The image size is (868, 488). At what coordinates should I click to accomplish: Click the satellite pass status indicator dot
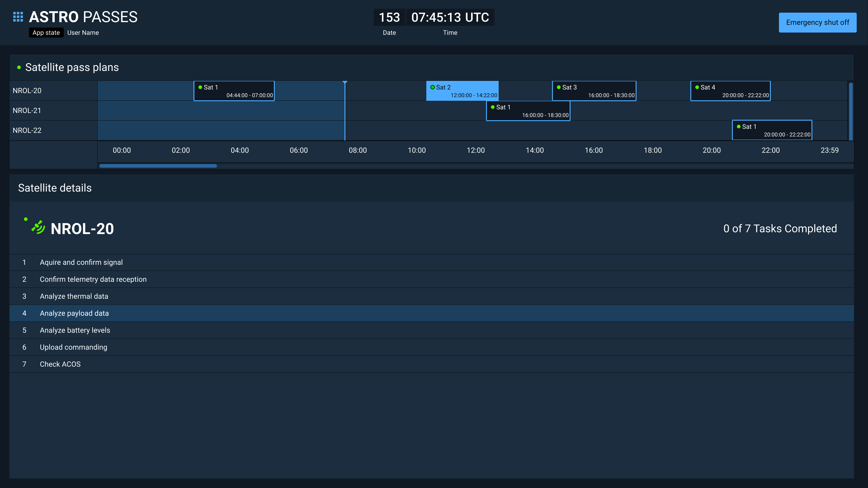(x=18, y=67)
